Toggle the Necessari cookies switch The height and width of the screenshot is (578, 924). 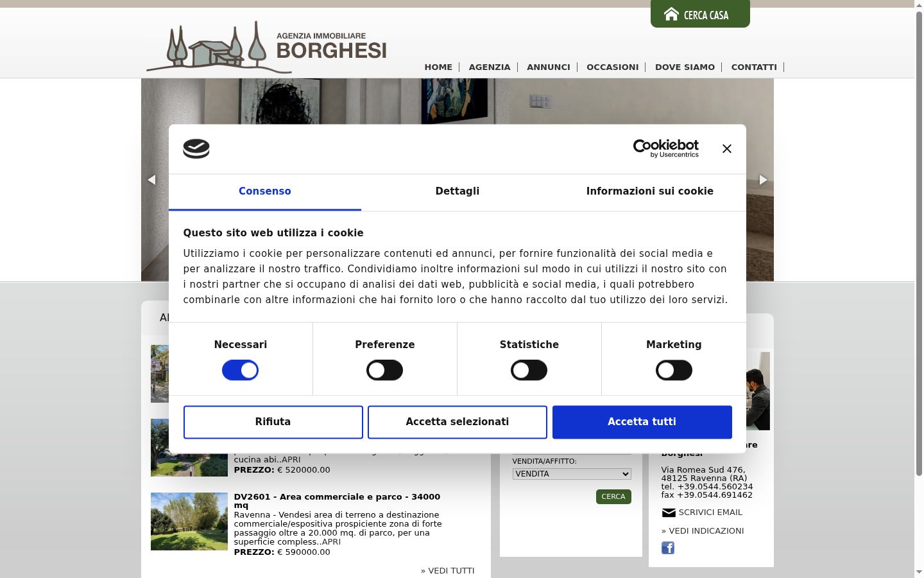coord(240,370)
